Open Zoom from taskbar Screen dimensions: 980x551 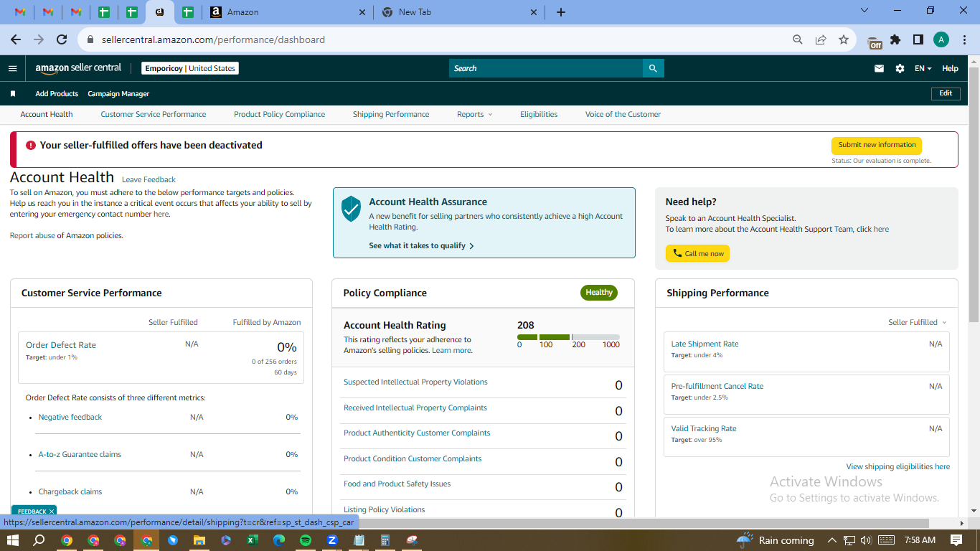(332, 540)
